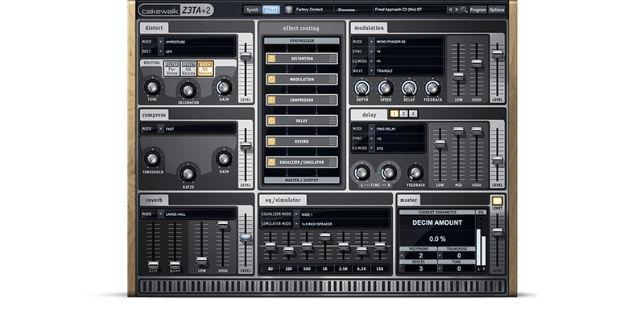
Task: Switch to the Synth page tab
Action: pyautogui.click(x=252, y=10)
